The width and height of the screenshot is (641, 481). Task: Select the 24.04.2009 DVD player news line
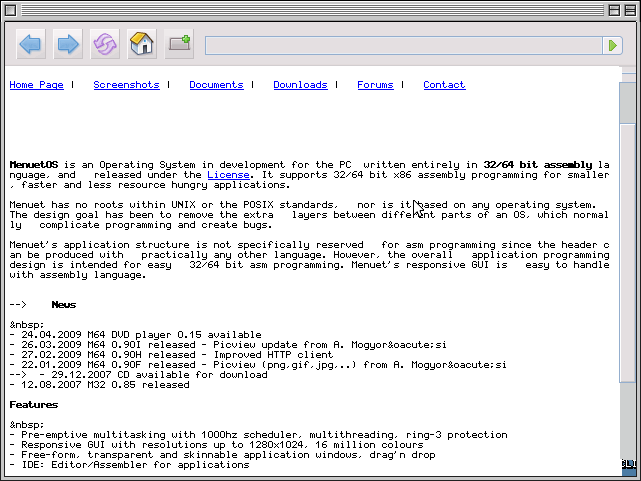pyautogui.click(x=135, y=335)
